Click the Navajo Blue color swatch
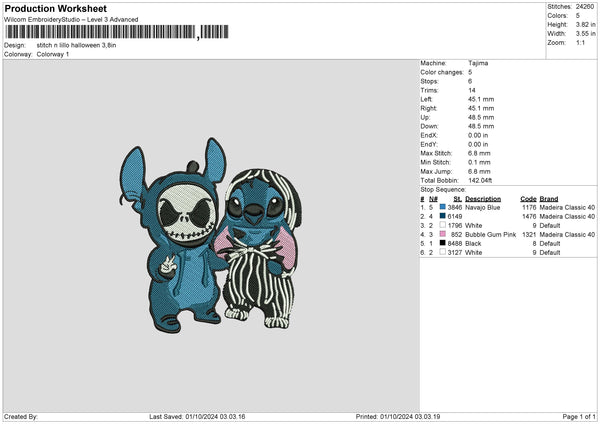The width and height of the screenshot is (600, 424). [442, 207]
